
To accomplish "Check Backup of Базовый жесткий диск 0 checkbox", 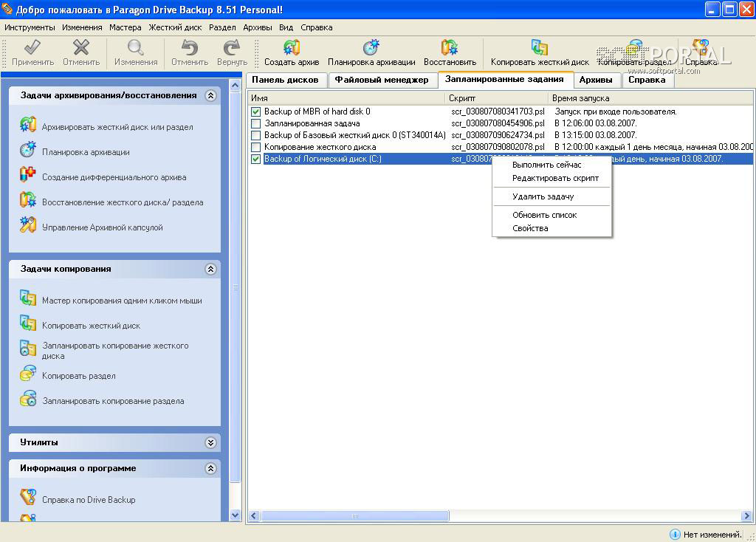I will 256,135.
